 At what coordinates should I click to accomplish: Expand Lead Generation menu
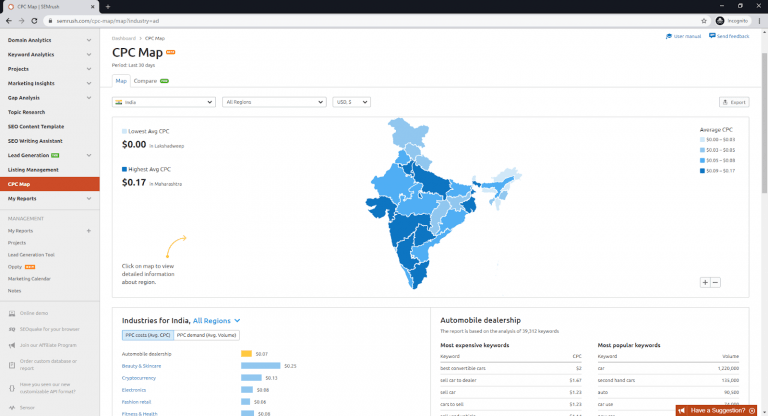(x=49, y=155)
